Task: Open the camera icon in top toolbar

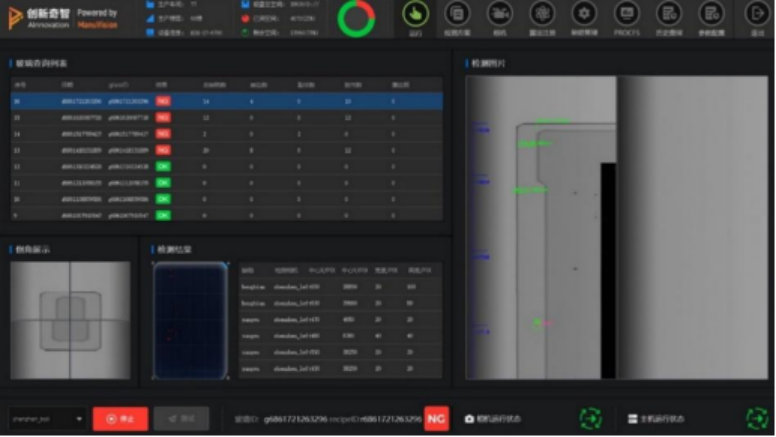Action: (500, 14)
